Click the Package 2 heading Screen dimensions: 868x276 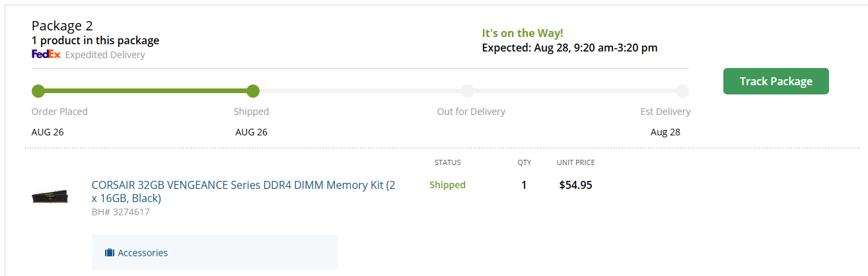coord(62,26)
